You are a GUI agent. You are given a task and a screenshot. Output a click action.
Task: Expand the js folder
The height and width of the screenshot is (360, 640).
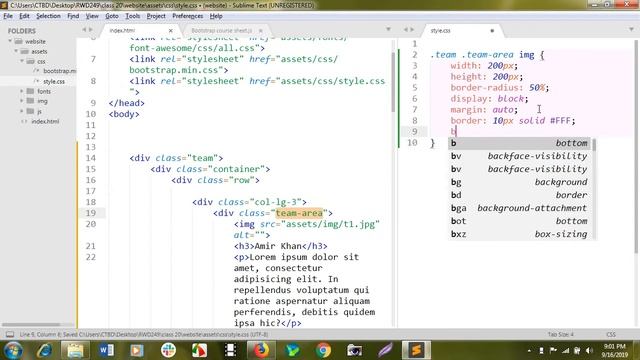click(x=22, y=111)
